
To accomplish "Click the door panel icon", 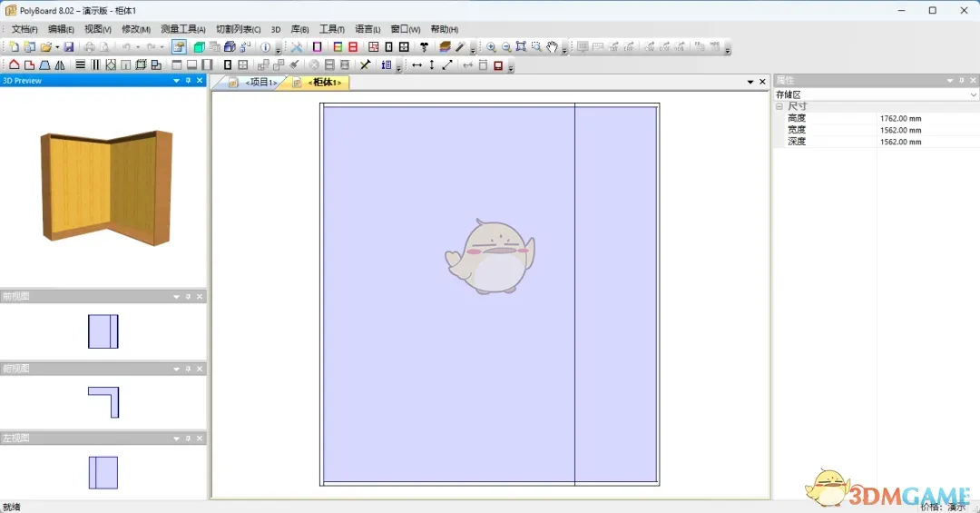I will (228, 65).
